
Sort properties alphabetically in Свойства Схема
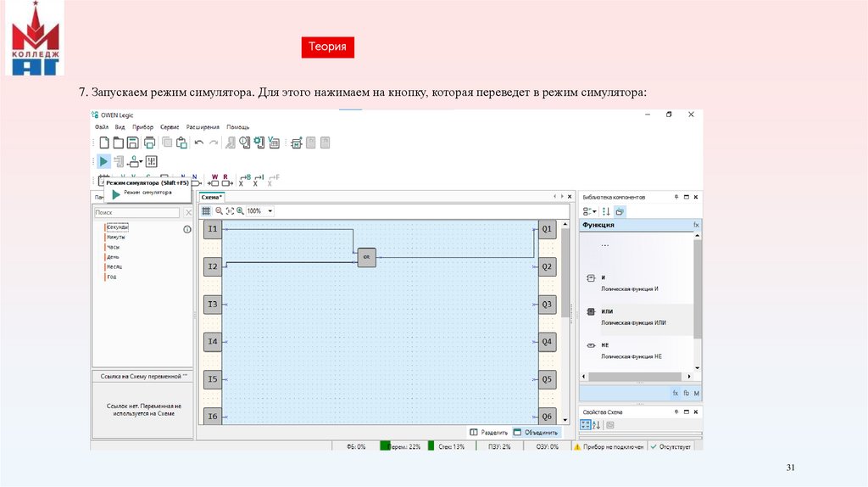point(596,425)
